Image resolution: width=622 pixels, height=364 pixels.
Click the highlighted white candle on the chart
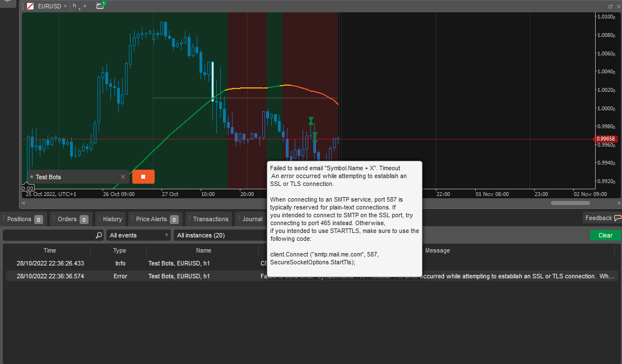[212, 81]
